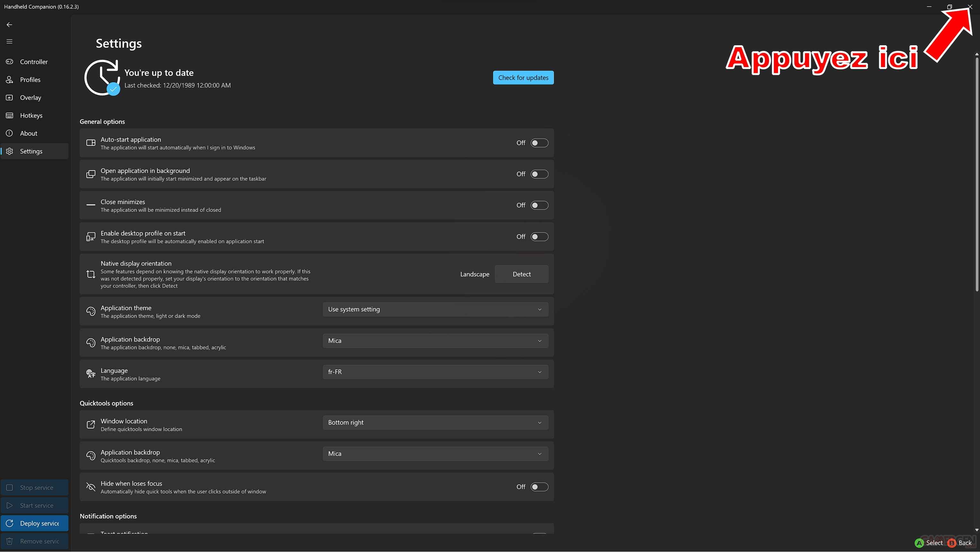Image resolution: width=980 pixels, height=552 pixels.
Task: Go to the Overlay page
Action: [x=30, y=97]
